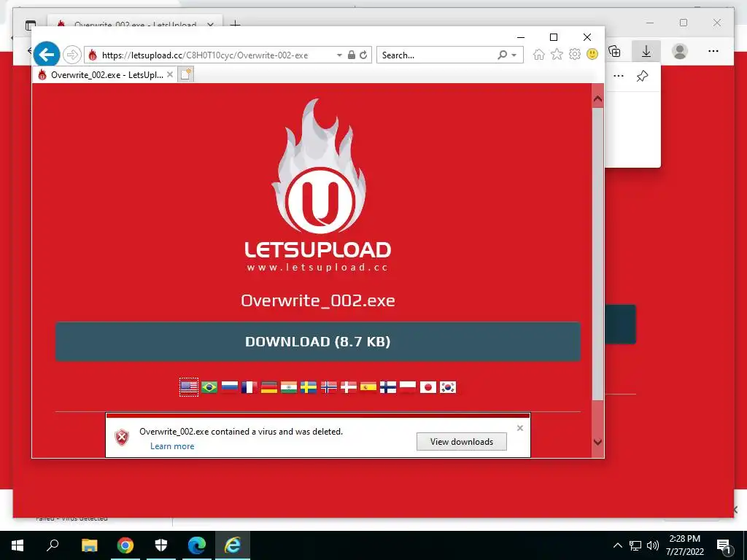Click the padlock security icon
The height and width of the screenshot is (560, 747).
[352, 55]
